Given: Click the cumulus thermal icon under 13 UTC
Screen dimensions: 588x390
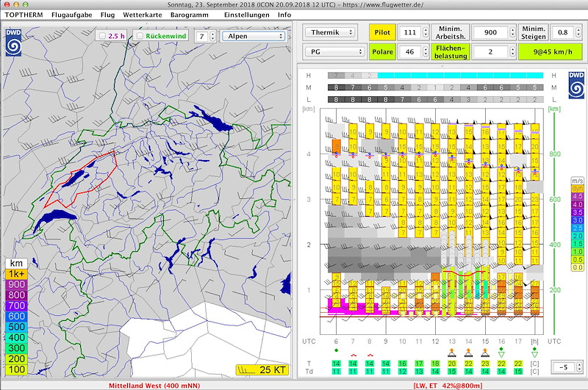Looking at the screenshot, I should 452,353.
